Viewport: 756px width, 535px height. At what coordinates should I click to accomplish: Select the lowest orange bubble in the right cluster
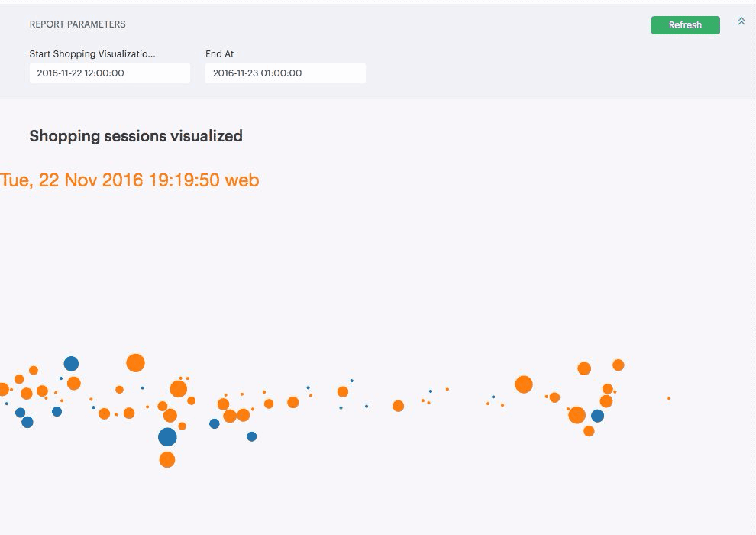click(589, 431)
